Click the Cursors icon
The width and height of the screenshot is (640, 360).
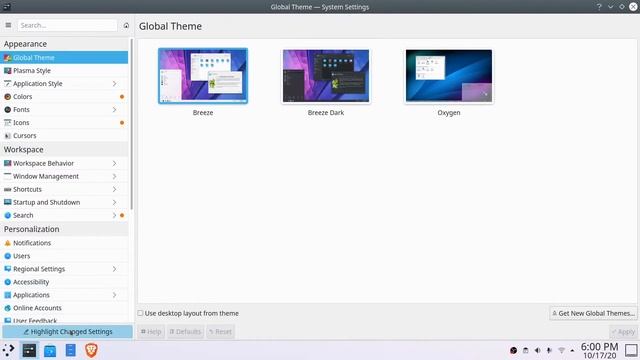point(7,136)
